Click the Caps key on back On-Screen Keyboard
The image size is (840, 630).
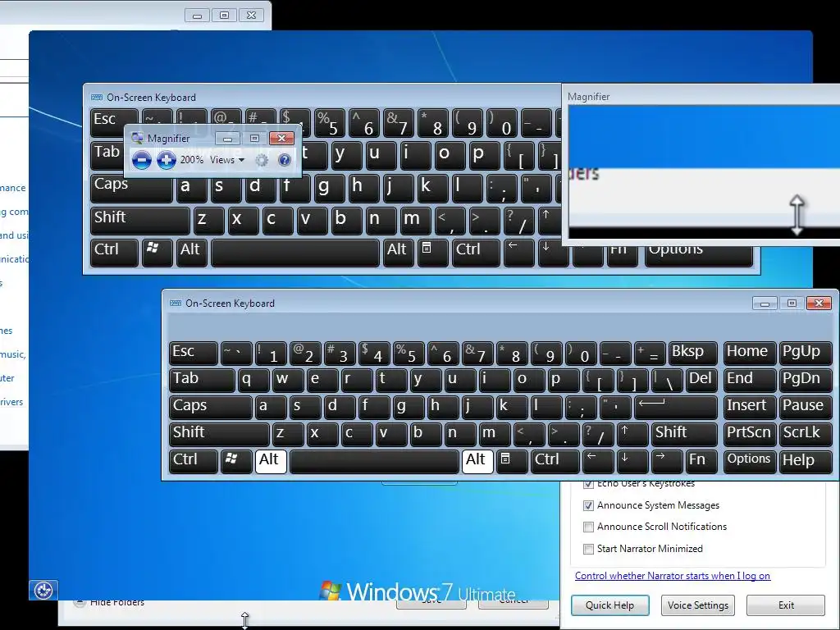(x=131, y=188)
